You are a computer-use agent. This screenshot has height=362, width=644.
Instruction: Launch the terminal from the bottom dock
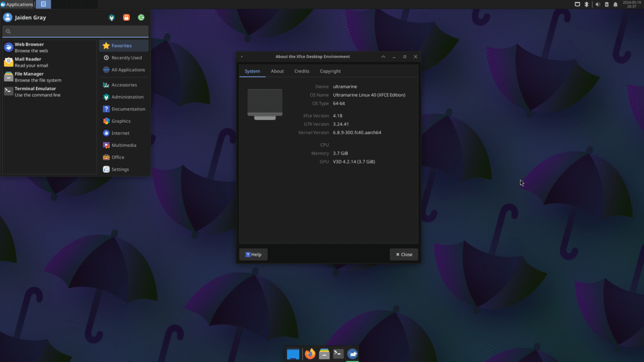(338, 353)
